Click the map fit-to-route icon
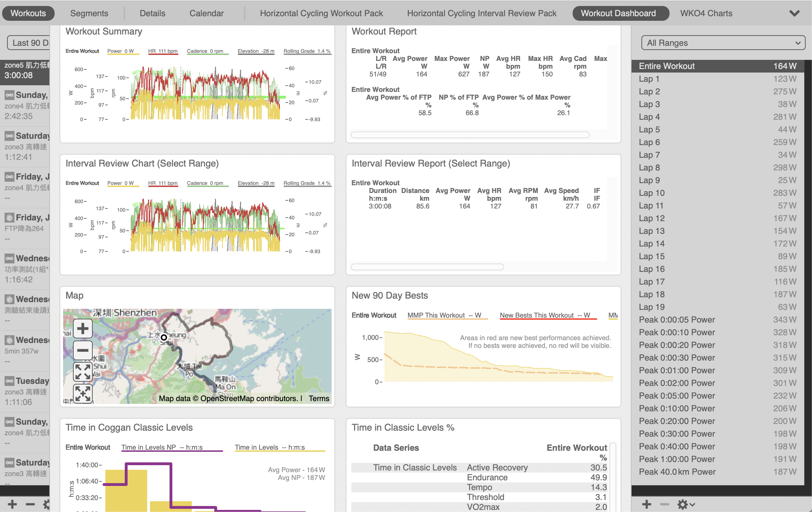812x512 pixels. tap(82, 393)
